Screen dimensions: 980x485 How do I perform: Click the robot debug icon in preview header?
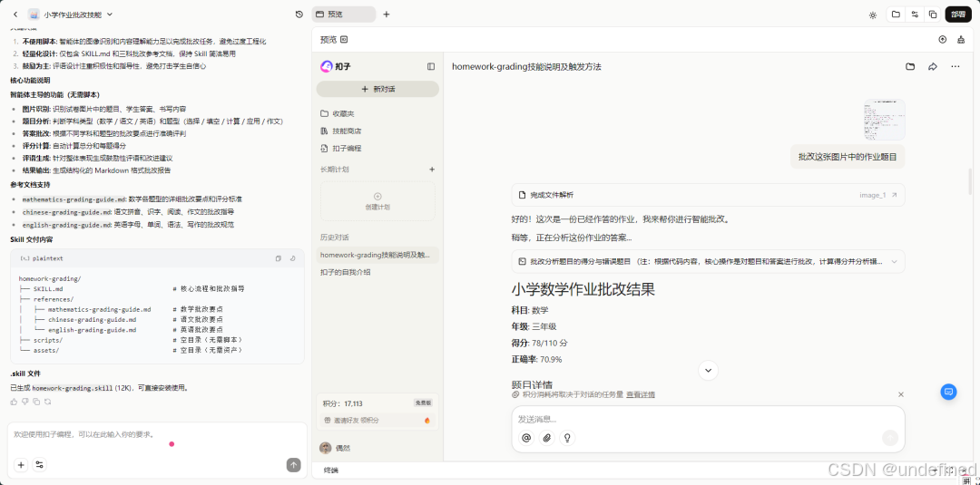[961, 39]
